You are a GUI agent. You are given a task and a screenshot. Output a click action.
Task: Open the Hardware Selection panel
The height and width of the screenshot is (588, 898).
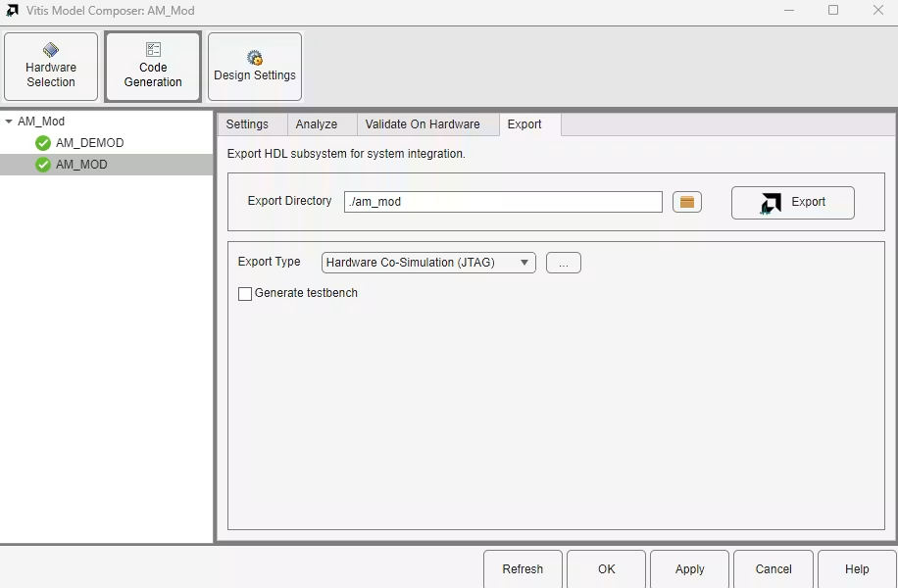(x=51, y=67)
